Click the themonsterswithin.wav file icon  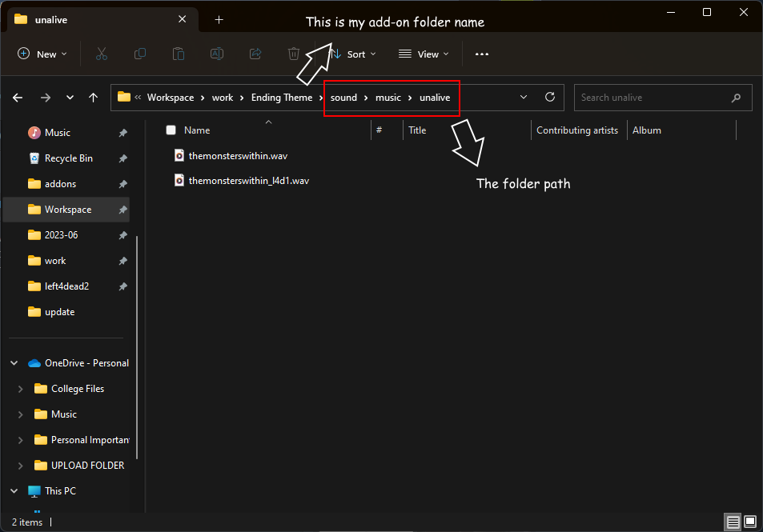click(x=179, y=156)
